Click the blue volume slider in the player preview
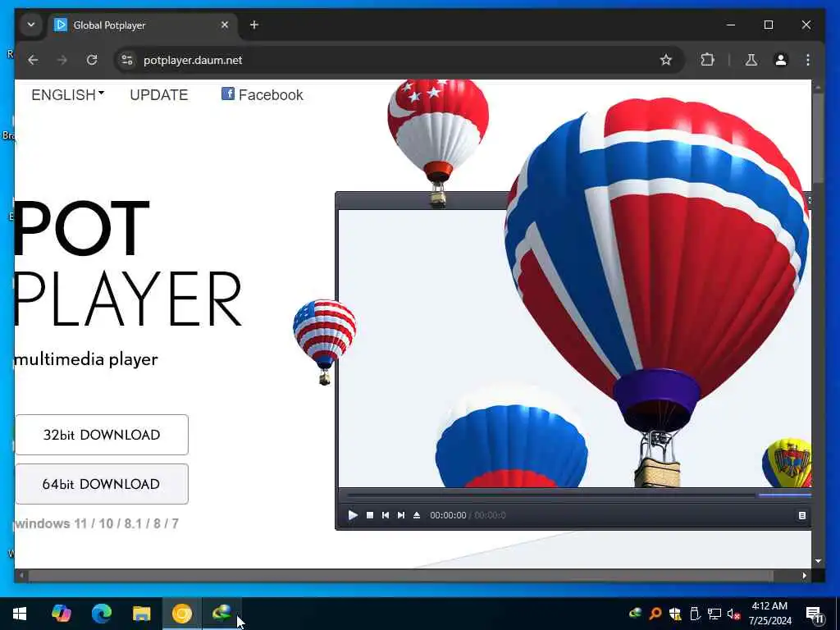This screenshot has width=840, height=630. point(785,495)
